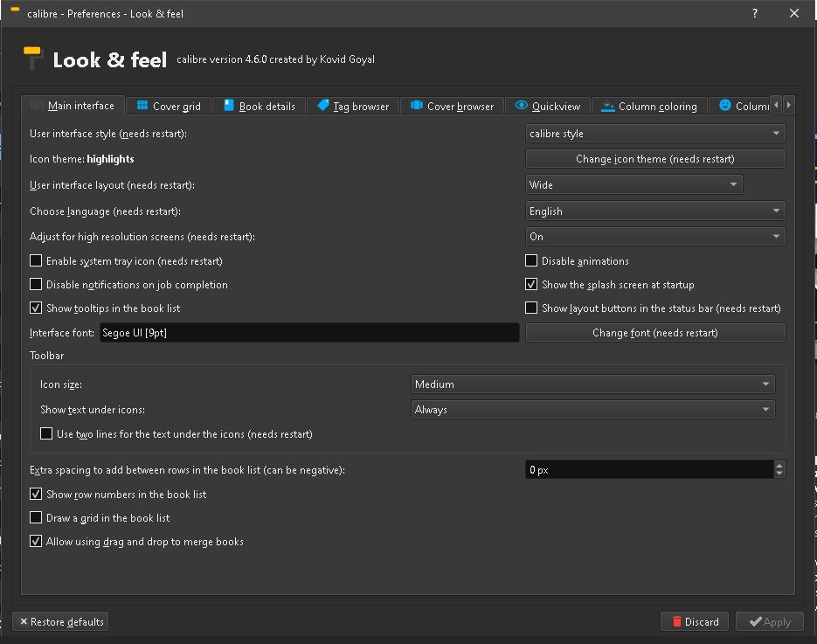Viewport: 817px width, 644px height.
Task: Click the help question mark in title bar
Action: click(755, 14)
